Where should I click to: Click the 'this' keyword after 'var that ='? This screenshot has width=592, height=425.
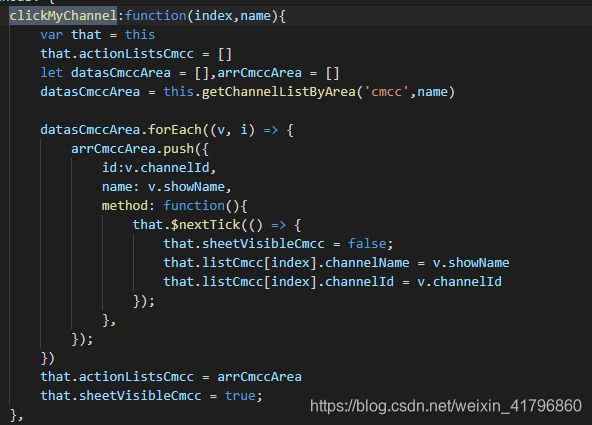[x=140, y=35]
